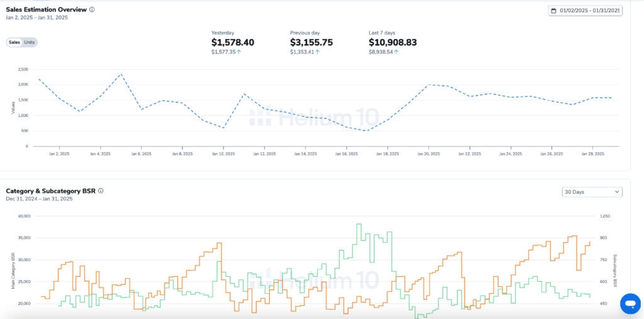Click green up arrow next to $1,577.35
The height and width of the screenshot is (319, 644).
[239, 52]
